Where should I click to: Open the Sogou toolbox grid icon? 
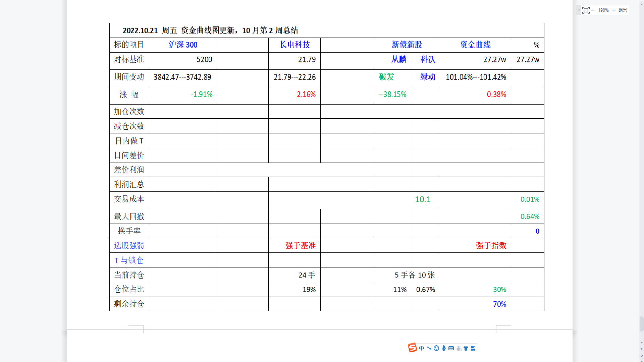pyautogui.click(x=473, y=348)
